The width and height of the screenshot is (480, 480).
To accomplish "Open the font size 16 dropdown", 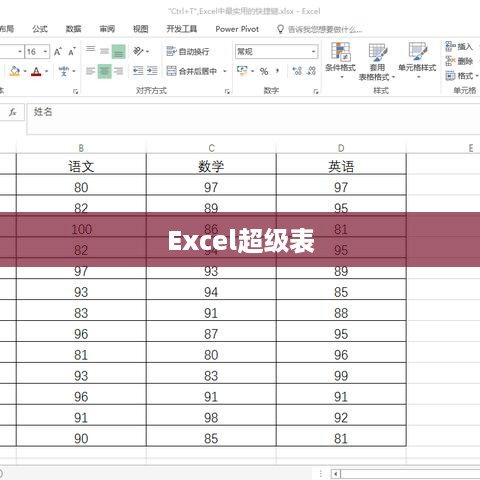I will [45, 52].
